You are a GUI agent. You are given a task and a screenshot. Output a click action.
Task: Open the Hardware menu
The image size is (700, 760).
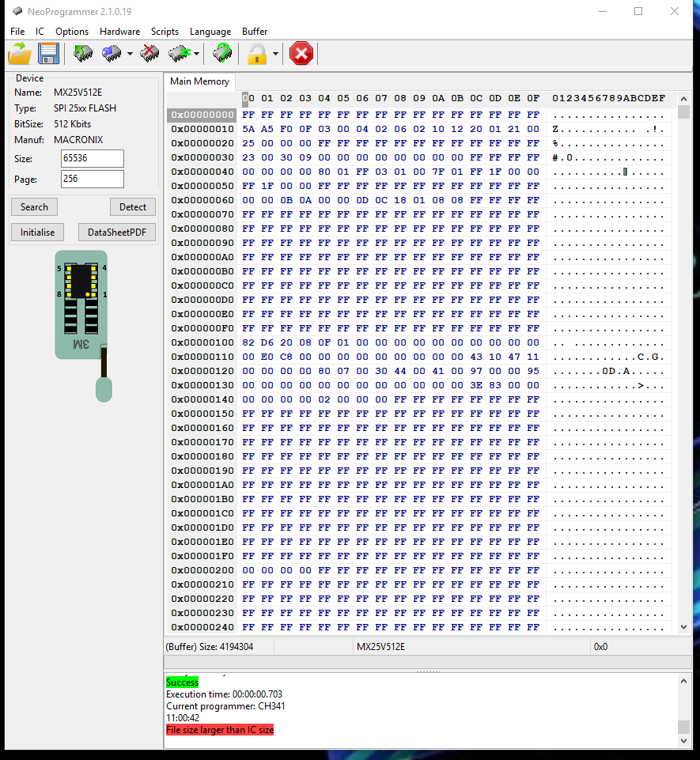click(x=119, y=32)
